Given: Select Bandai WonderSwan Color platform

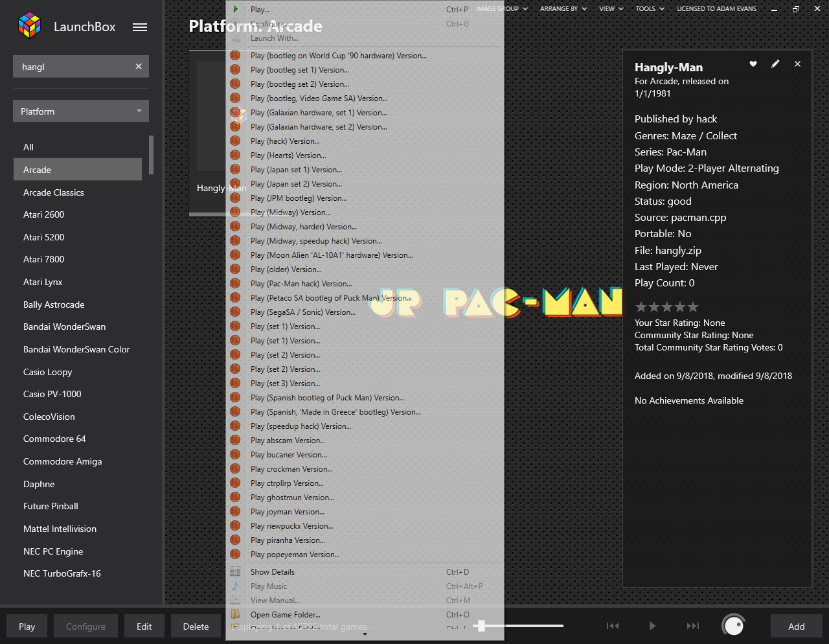Looking at the screenshot, I should pos(78,349).
